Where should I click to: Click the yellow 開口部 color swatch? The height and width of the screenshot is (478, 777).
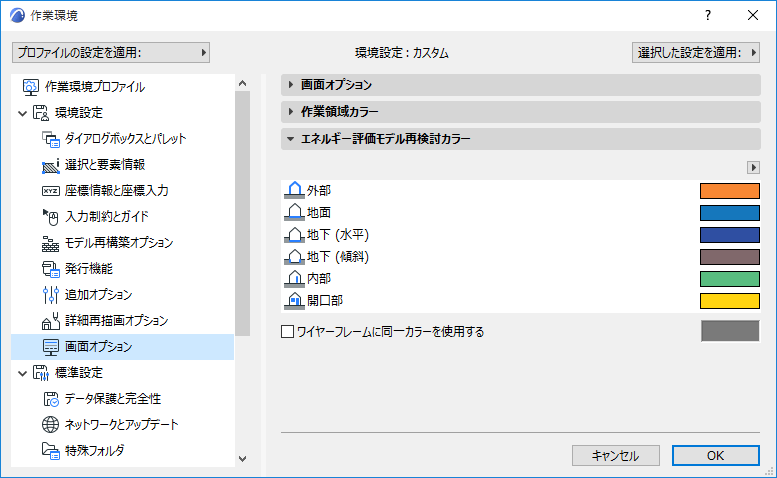[730, 300]
